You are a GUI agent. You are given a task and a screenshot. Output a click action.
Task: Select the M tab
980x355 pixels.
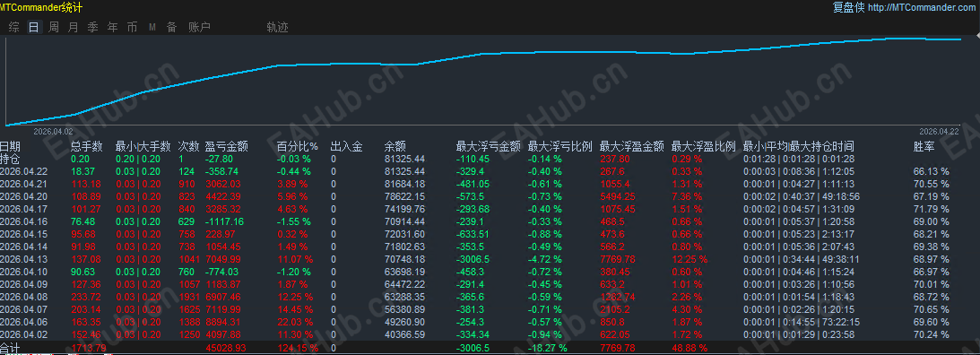pyautogui.click(x=152, y=27)
